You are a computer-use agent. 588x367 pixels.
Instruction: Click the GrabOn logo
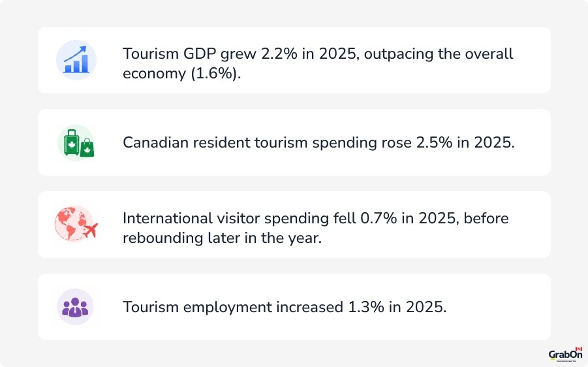pos(565,354)
